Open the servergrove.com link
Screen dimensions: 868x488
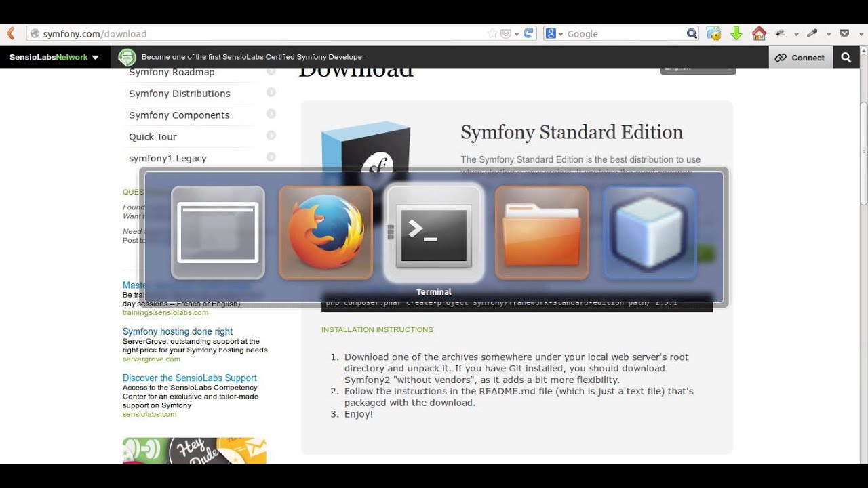151,359
